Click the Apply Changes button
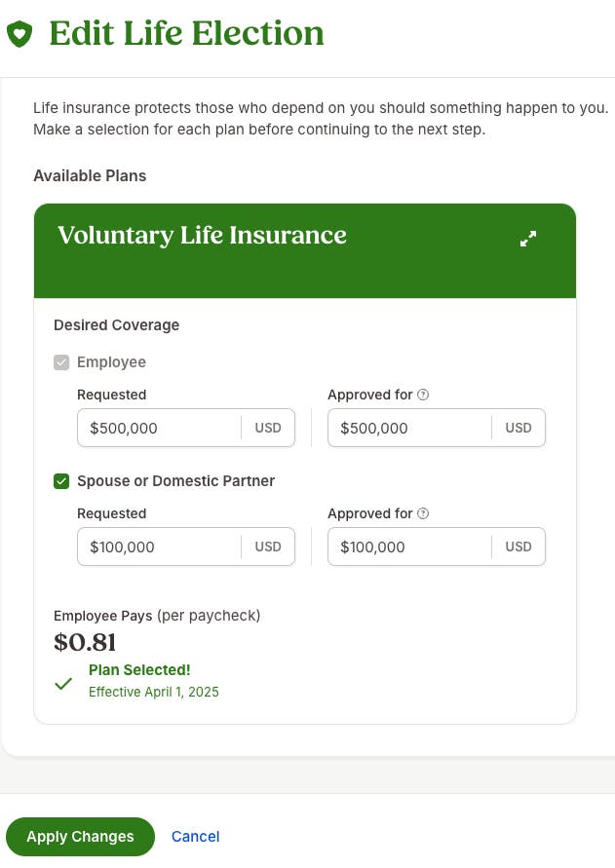Viewport: 615px width, 868px height. [x=80, y=837]
